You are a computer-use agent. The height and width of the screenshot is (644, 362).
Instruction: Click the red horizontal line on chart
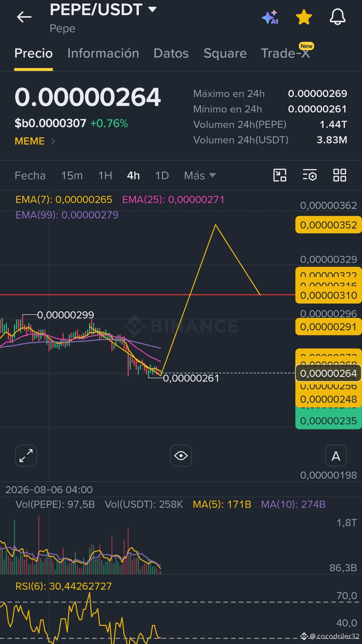click(x=147, y=295)
